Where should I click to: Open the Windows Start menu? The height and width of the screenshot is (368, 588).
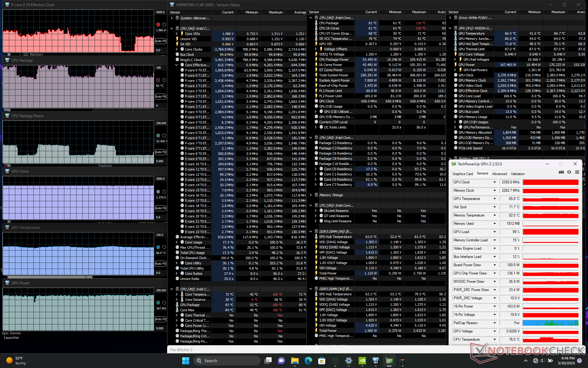pyautogui.click(x=186, y=361)
